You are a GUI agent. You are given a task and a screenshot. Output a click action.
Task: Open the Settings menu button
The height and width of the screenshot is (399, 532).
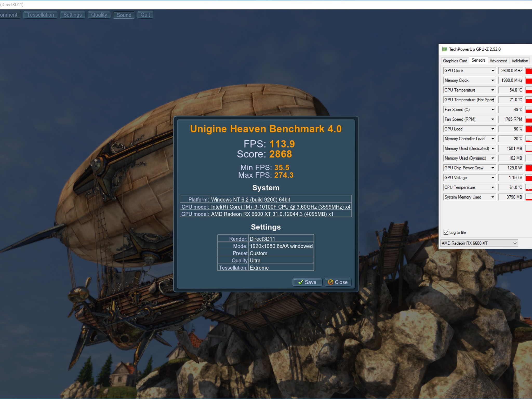(x=72, y=15)
